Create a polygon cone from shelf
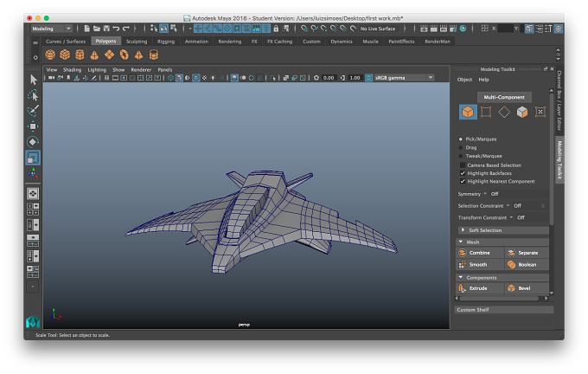 94,55
